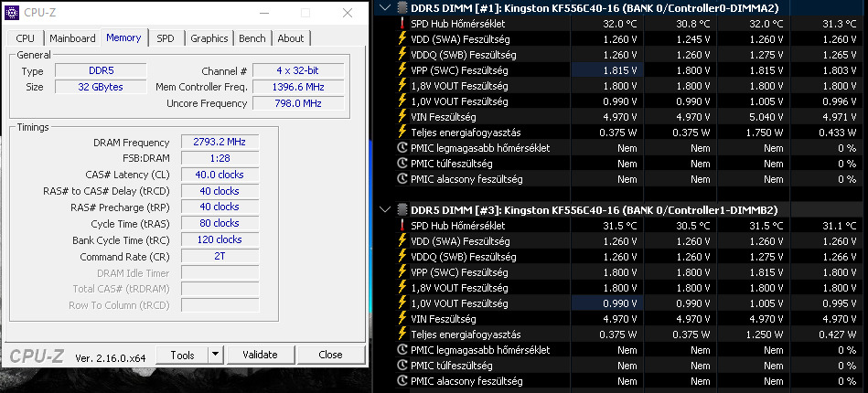Viewport: 868px width, 393px height.
Task: Click the Command Rate value 2T
Action: pyautogui.click(x=220, y=256)
